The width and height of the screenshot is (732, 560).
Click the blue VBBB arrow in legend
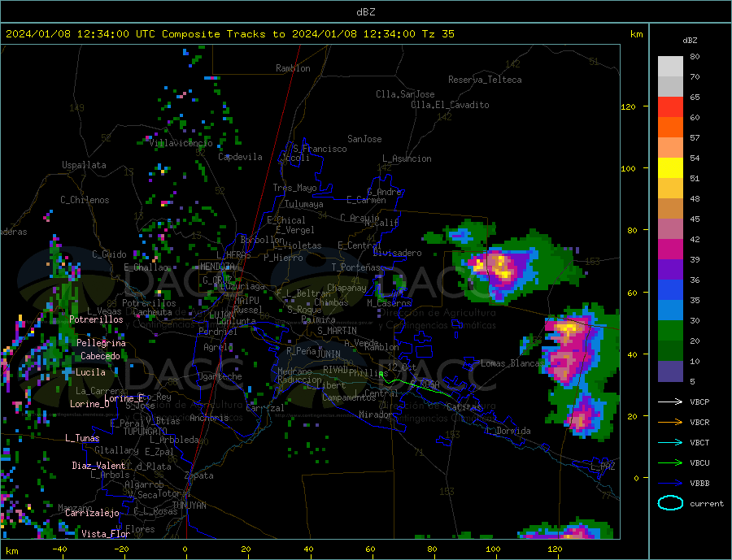[x=670, y=483]
